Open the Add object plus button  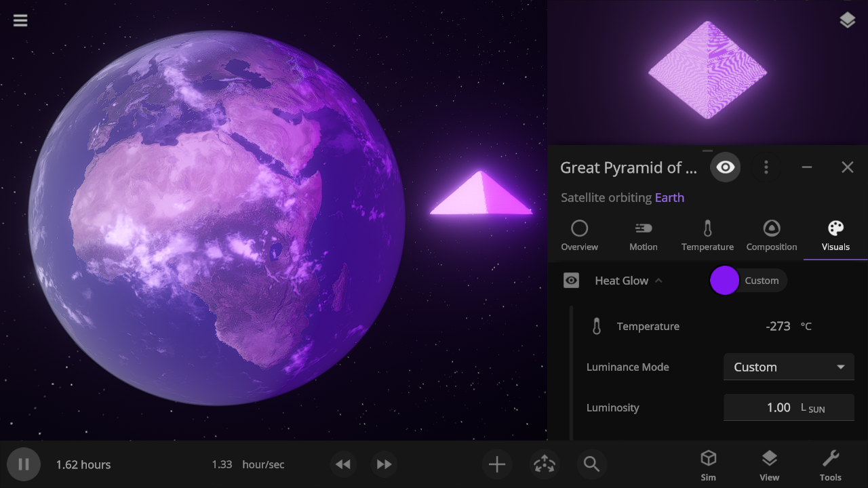coord(497,464)
